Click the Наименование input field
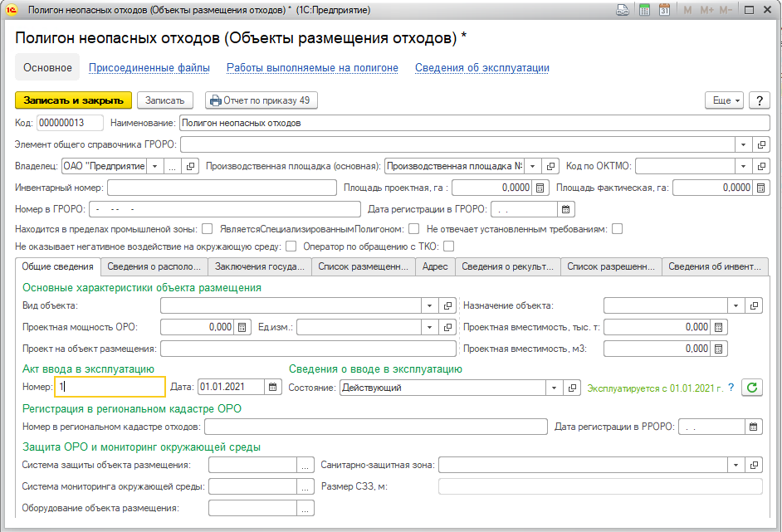Image resolution: width=782 pixels, height=532 pixels. click(474, 123)
